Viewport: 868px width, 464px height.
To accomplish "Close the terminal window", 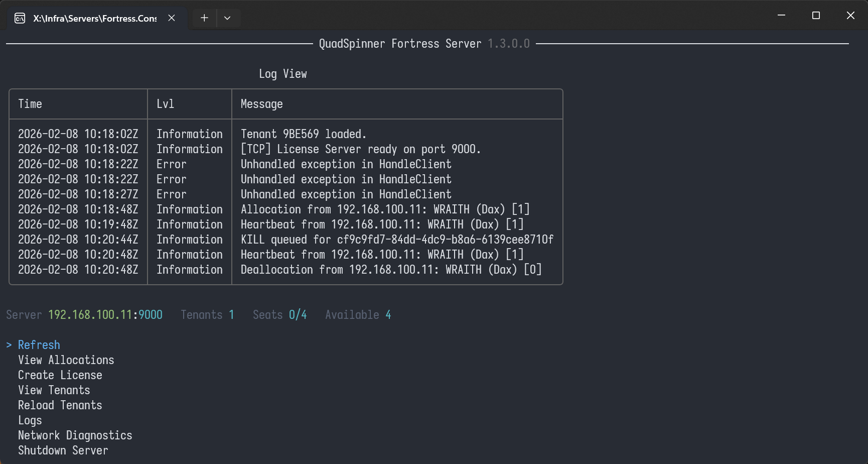I will pyautogui.click(x=850, y=16).
